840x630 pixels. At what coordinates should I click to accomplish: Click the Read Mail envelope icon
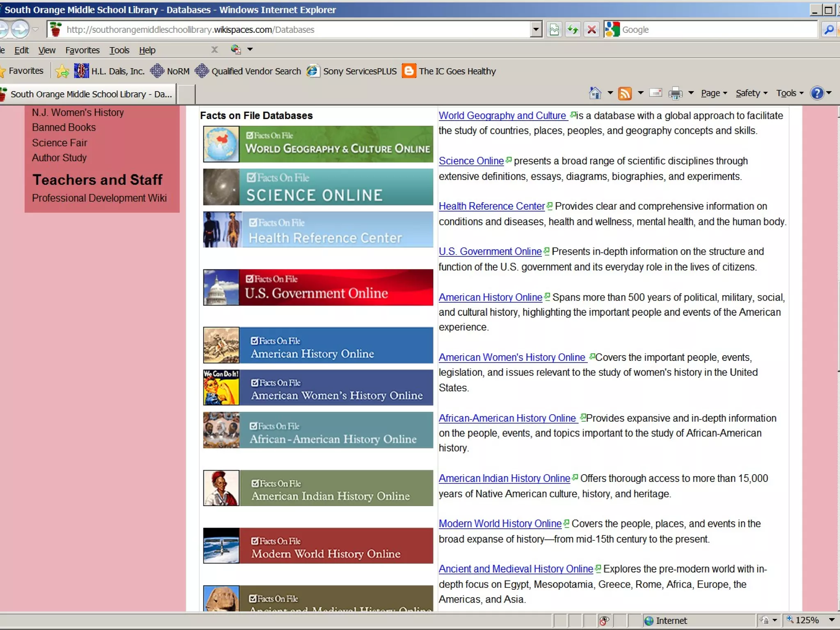click(656, 93)
